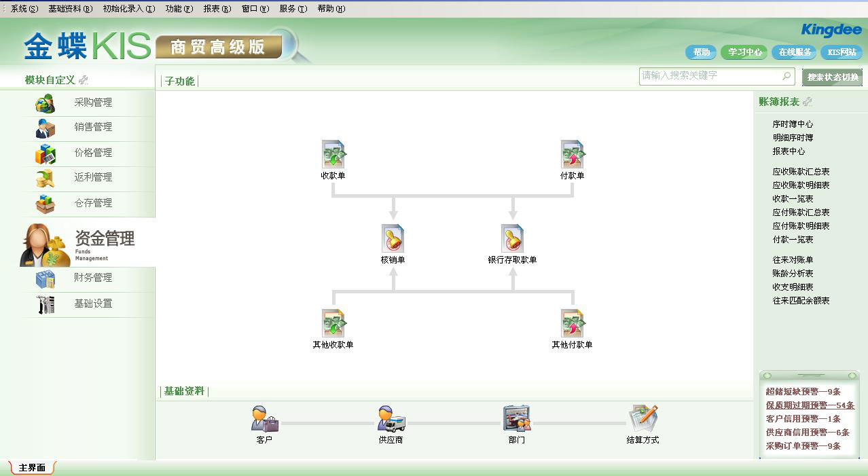The image size is (868, 476).
Task: Open the 客户 customer icon
Action: point(264,419)
